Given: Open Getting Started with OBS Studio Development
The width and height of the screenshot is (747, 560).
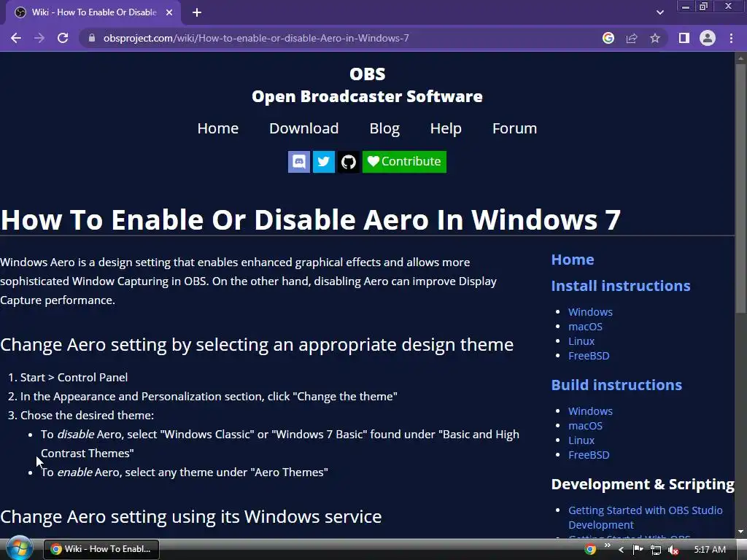Looking at the screenshot, I should (x=646, y=518).
